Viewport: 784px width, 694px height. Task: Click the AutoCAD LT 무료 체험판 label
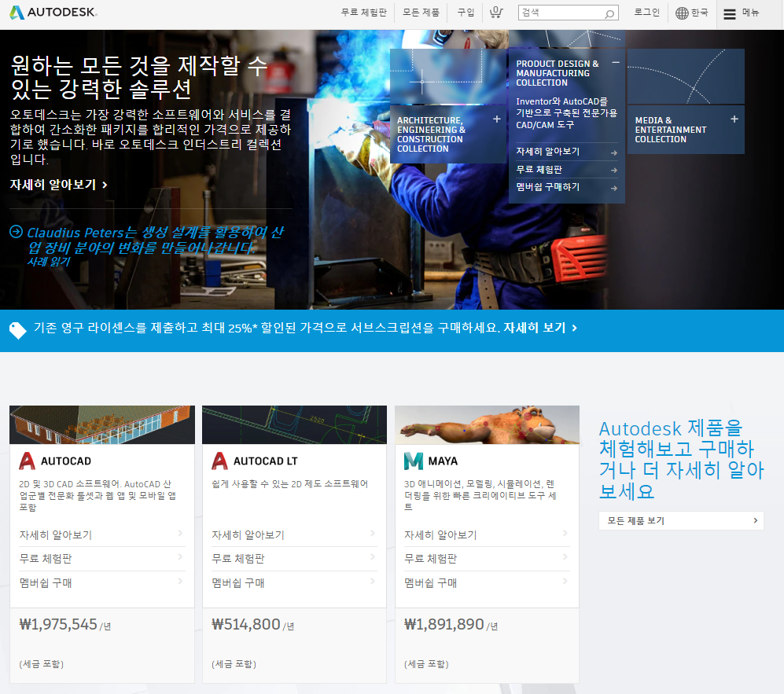coord(238,559)
